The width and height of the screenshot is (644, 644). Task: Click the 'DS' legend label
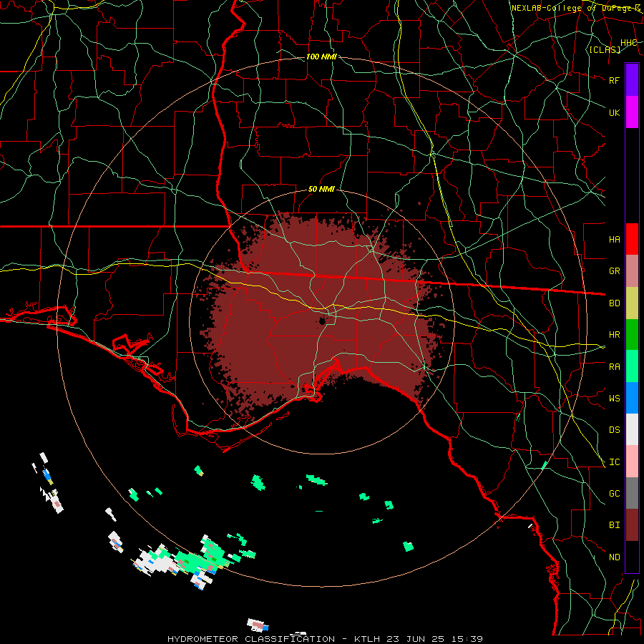click(x=614, y=430)
